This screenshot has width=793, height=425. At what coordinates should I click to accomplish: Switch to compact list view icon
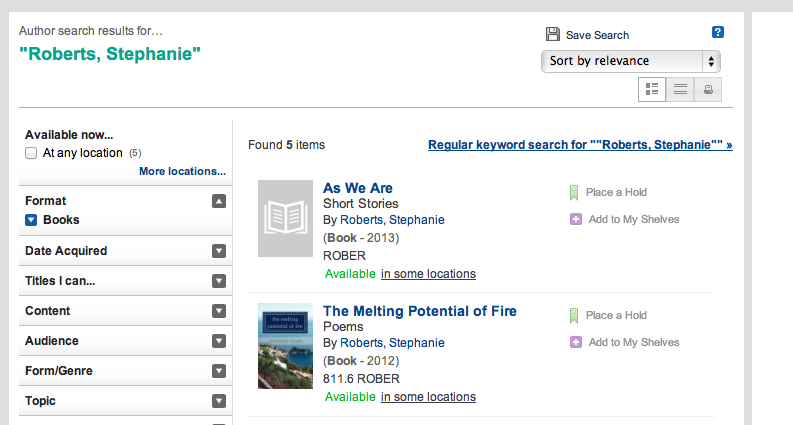pyautogui.click(x=680, y=89)
